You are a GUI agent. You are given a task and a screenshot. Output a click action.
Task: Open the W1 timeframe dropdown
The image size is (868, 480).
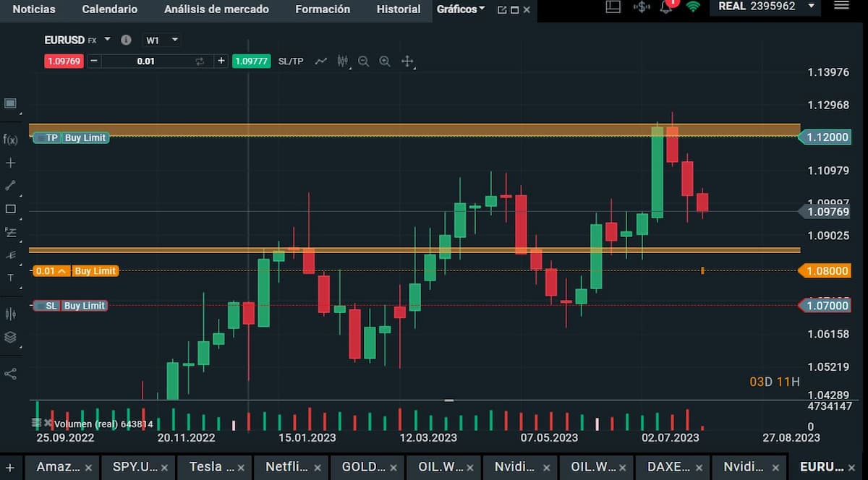(x=161, y=40)
